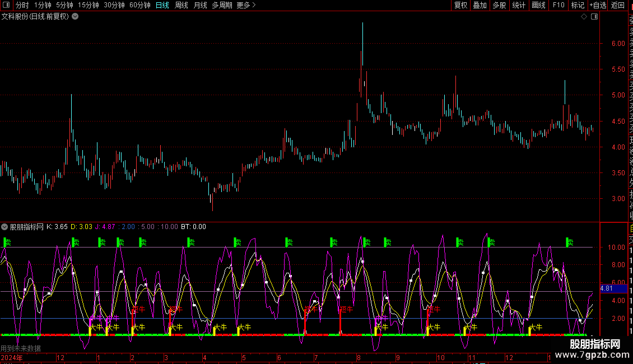Image resolution: width=633 pixels, height=364 pixels.
Task: Select the 30分钟 period tab
Action: coord(114,5)
